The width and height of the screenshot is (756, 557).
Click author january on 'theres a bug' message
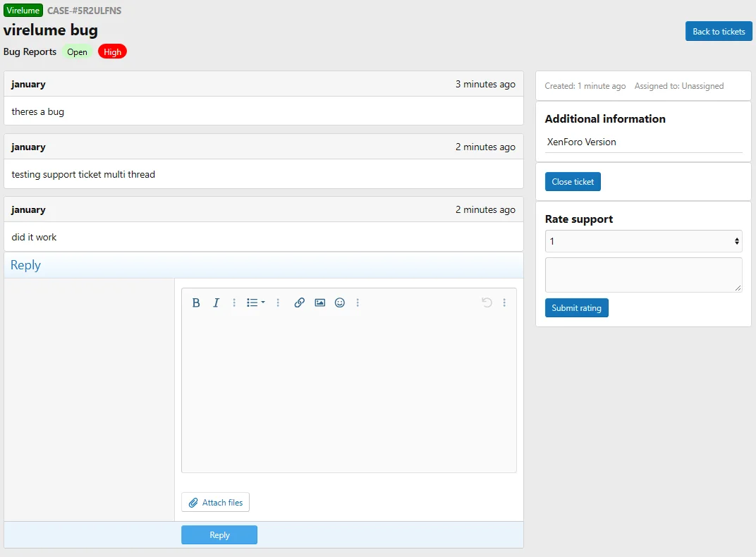pos(28,85)
